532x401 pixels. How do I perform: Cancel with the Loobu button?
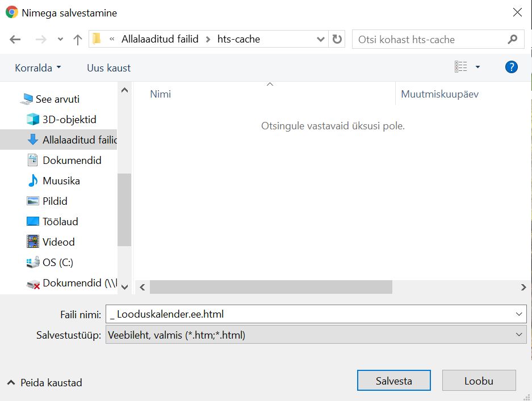tap(479, 381)
